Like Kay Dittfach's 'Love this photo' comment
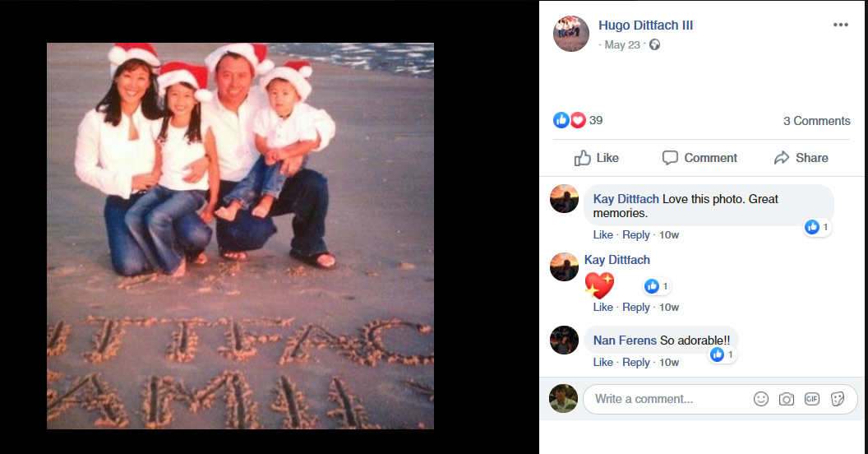 [x=603, y=234]
